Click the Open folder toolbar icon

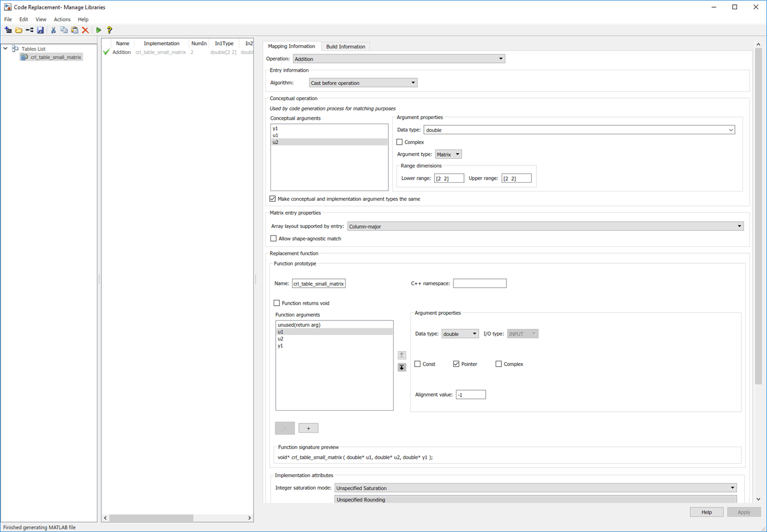[18, 30]
